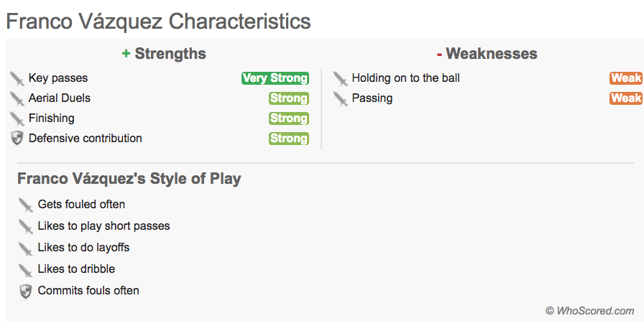
Task: Select the Very Strong badge for Key passes
Action: click(x=275, y=78)
